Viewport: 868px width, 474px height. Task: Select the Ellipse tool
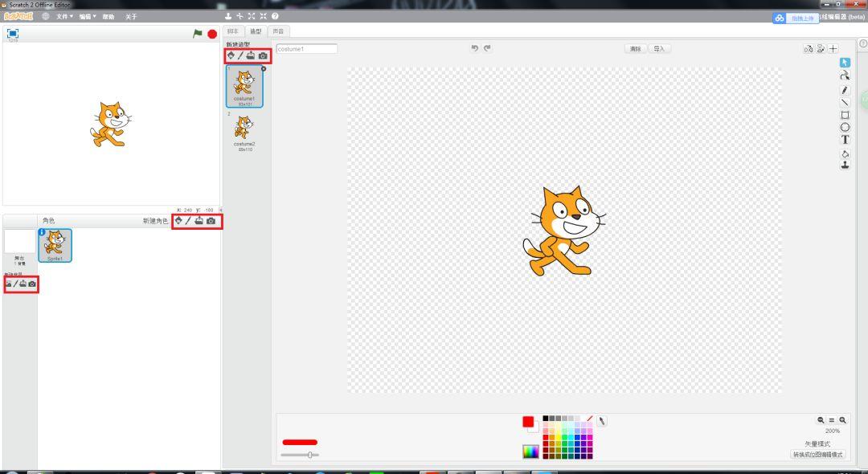click(x=845, y=127)
